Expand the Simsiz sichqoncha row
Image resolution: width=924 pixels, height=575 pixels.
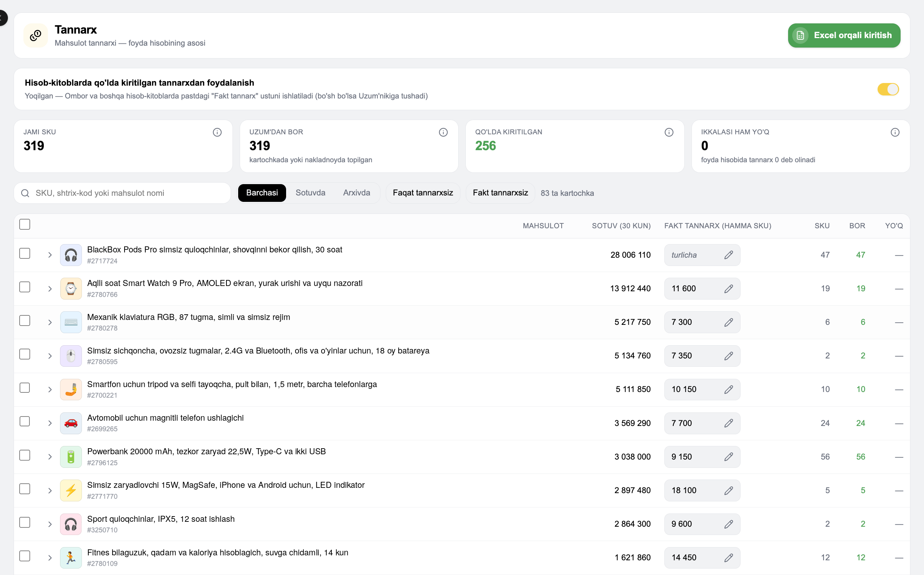50,356
